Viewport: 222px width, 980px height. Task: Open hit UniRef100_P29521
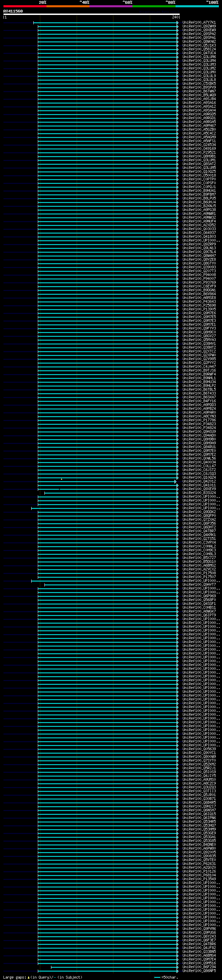[x=199, y=153]
